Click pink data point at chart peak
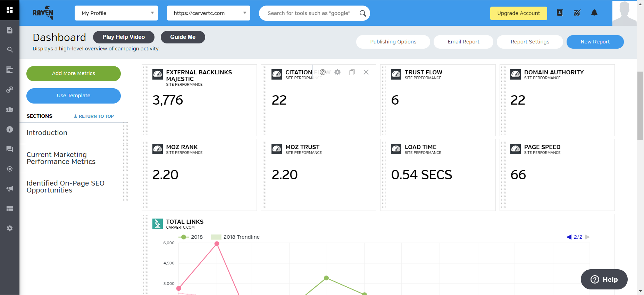 click(217, 244)
